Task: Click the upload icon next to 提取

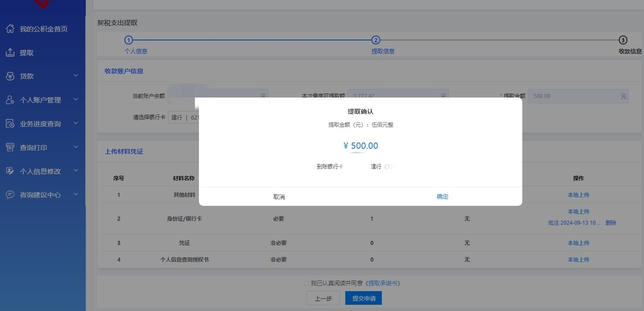Action: tap(10, 53)
